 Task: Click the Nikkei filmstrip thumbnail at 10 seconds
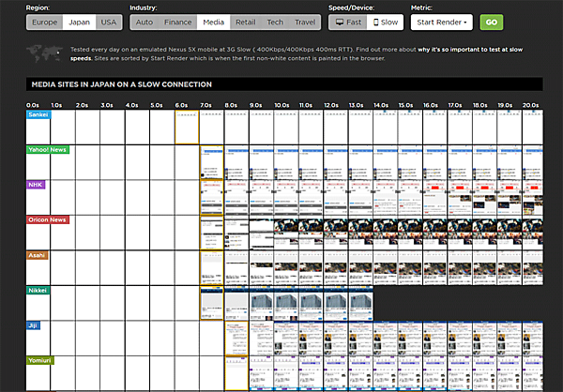pyautogui.click(x=285, y=304)
